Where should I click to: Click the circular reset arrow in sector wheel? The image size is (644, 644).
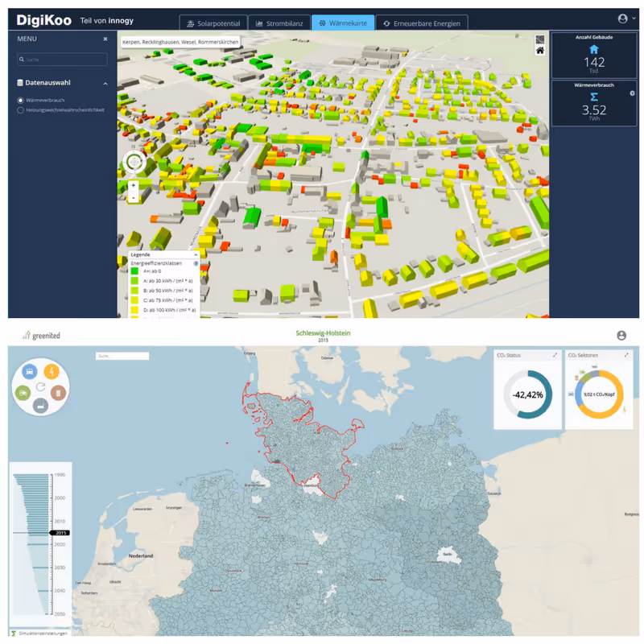coord(40,386)
